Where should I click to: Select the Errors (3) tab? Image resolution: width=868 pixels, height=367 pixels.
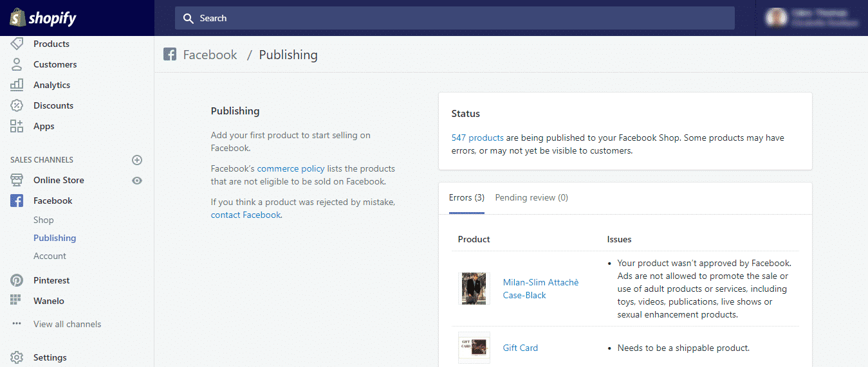click(x=466, y=198)
